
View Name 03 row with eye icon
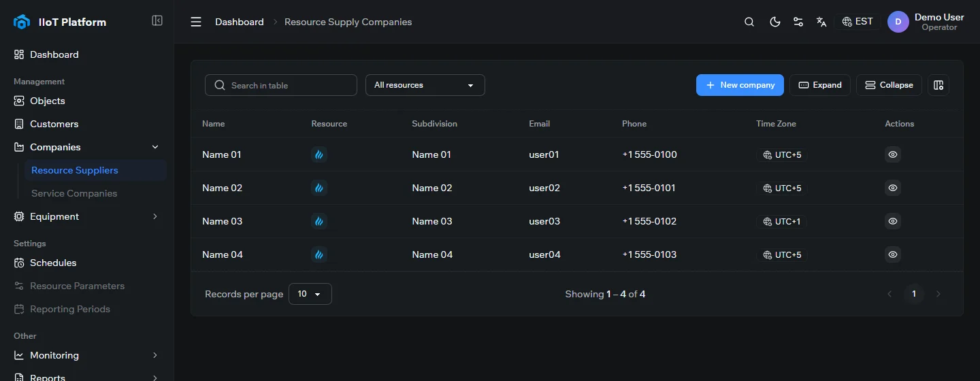pos(893,221)
